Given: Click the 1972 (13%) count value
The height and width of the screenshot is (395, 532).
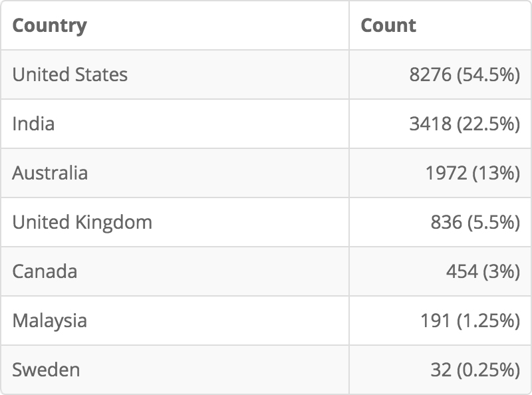Looking at the screenshot, I should 473,173.
